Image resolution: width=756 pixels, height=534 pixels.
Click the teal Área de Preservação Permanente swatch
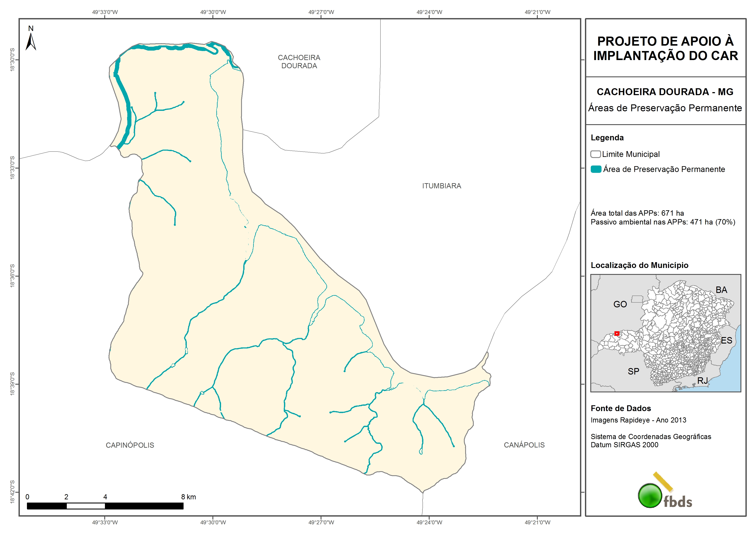point(596,169)
